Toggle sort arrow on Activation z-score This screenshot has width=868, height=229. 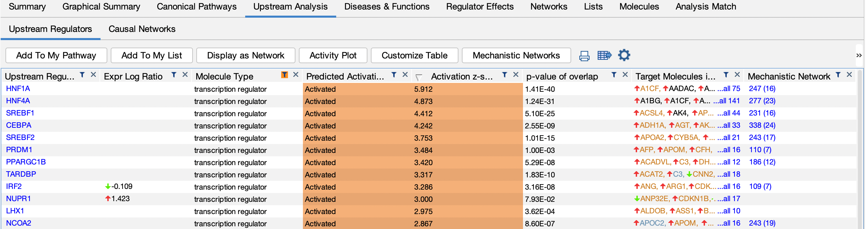click(x=419, y=77)
